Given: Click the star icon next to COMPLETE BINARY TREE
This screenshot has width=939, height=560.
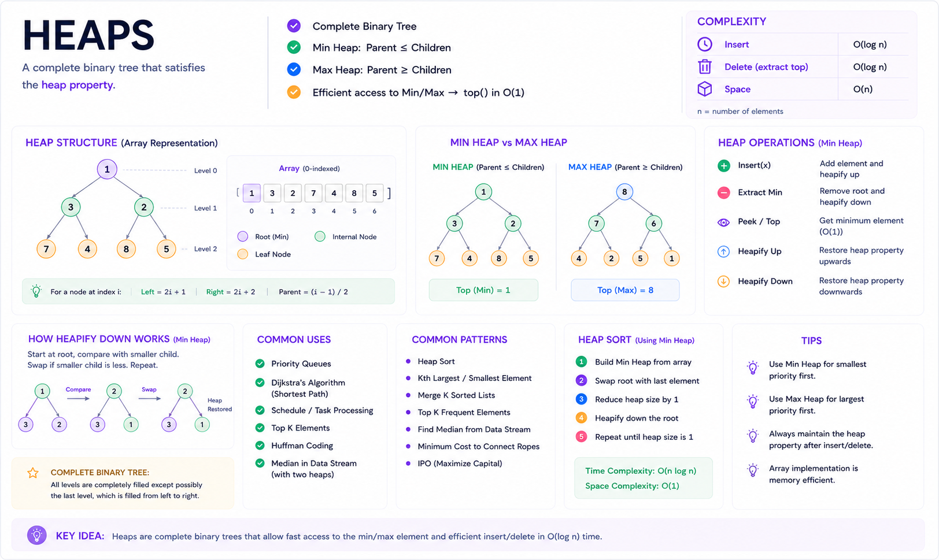Looking at the screenshot, I should [33, 473].
